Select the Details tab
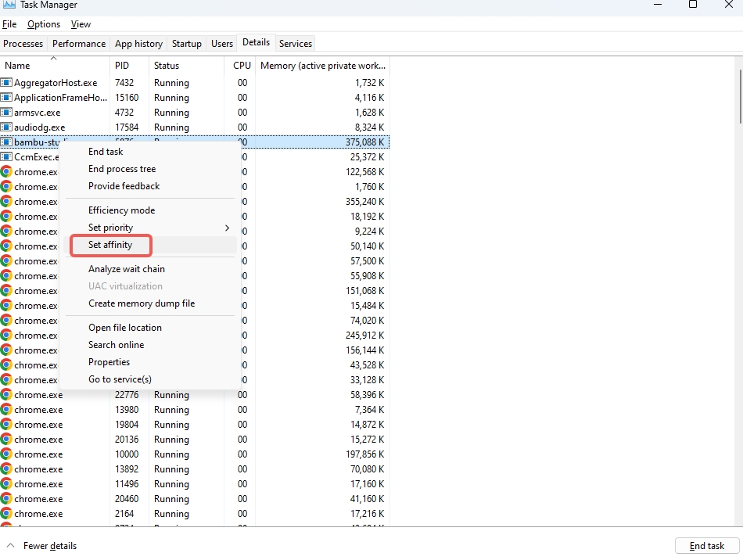The image size is (743, 560). click(256, 42)
